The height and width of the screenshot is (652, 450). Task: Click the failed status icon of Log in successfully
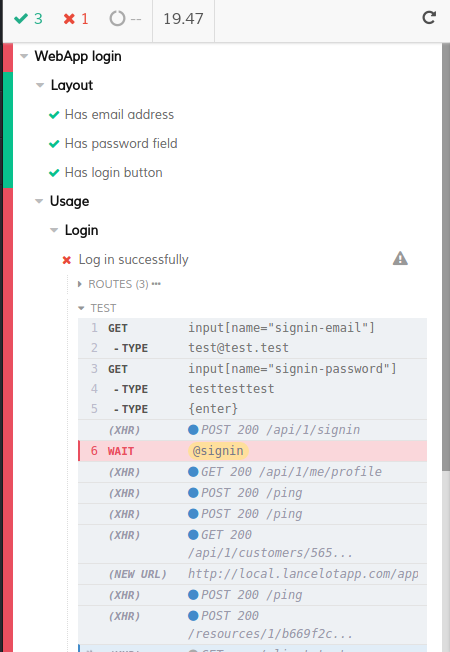67,260
